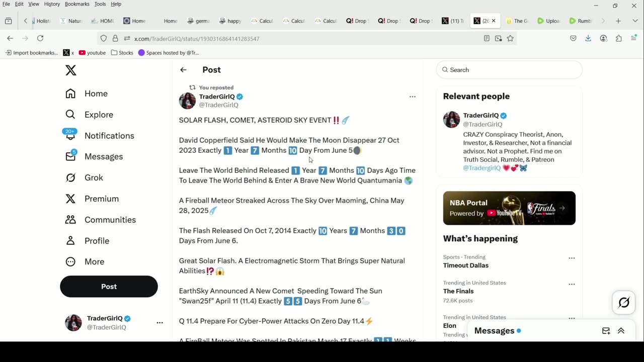Screen dimensions: 644x362
Task: Click the TraderGirlQ avatar on the post
Action: (x=187, y=101)
